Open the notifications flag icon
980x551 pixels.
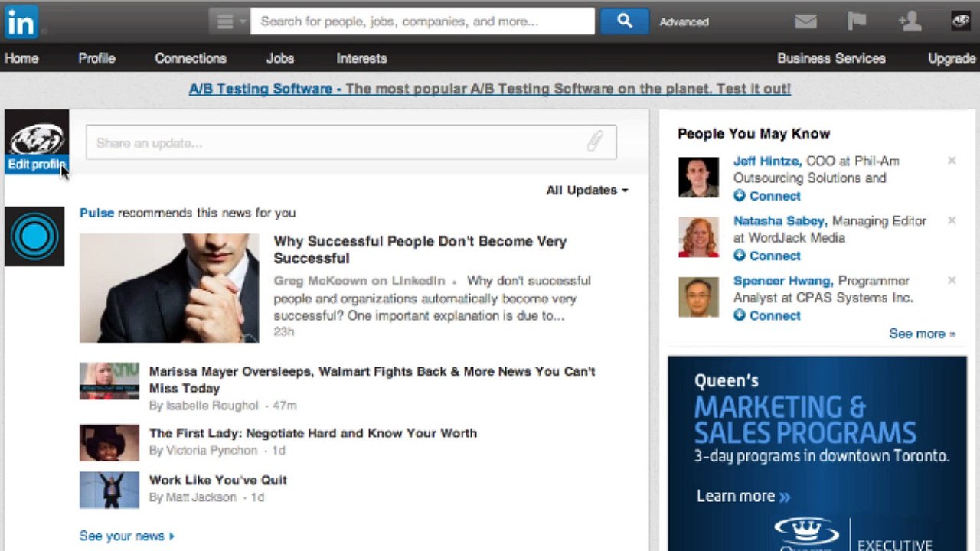[857, 21]
